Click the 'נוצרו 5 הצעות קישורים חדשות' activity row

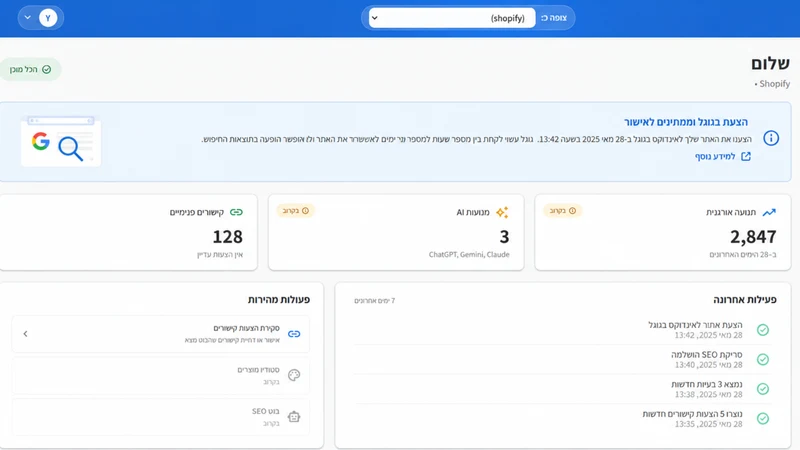pyautogui.click(x=562, y=419)
